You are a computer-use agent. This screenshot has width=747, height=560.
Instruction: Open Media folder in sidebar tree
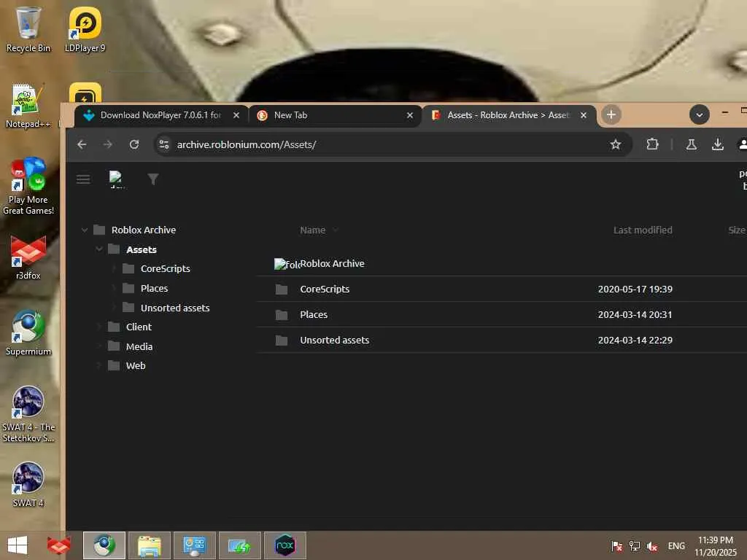click(x=139, y=346)
